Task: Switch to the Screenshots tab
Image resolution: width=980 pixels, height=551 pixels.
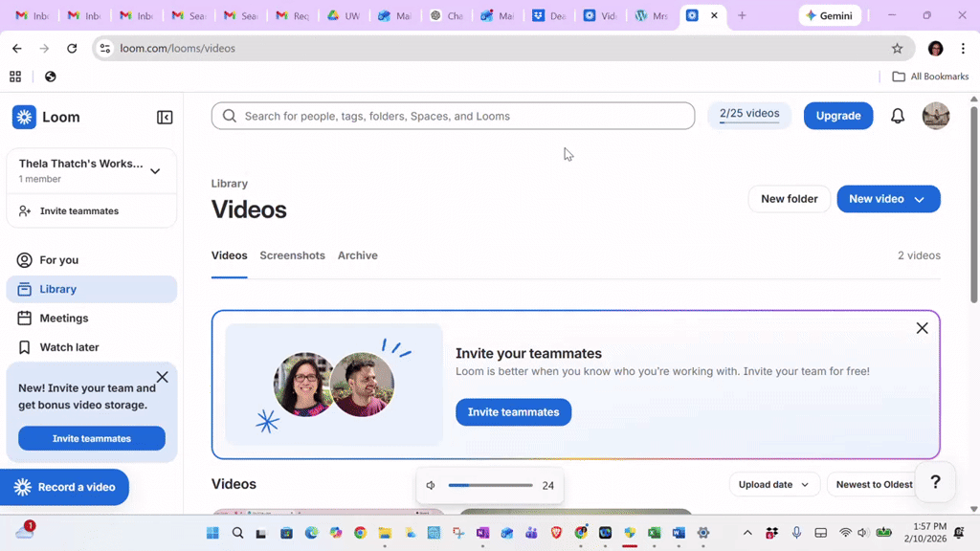Action: click(x=293, y=255)
